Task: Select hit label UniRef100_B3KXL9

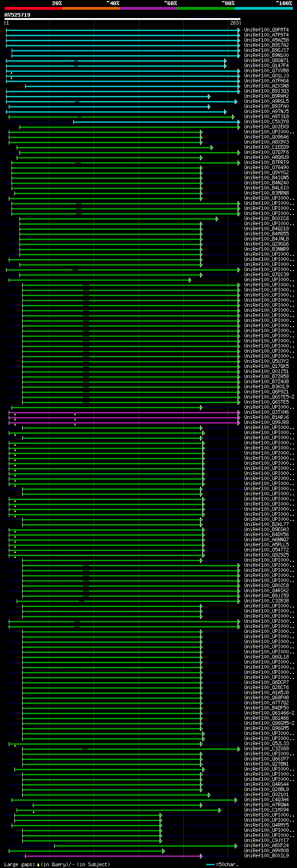Action: pyautogui.click(x=266, y=387)
